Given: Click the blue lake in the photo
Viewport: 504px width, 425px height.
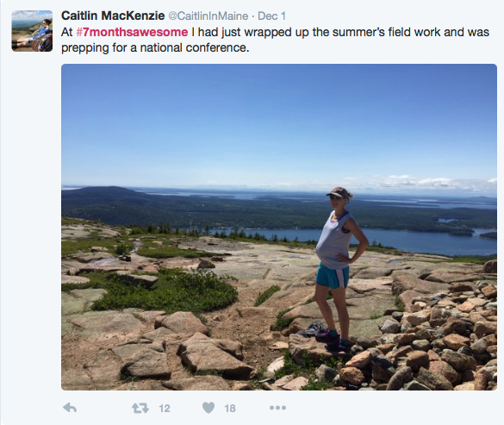Looking at the screenshot, I should tap(386, 240).
